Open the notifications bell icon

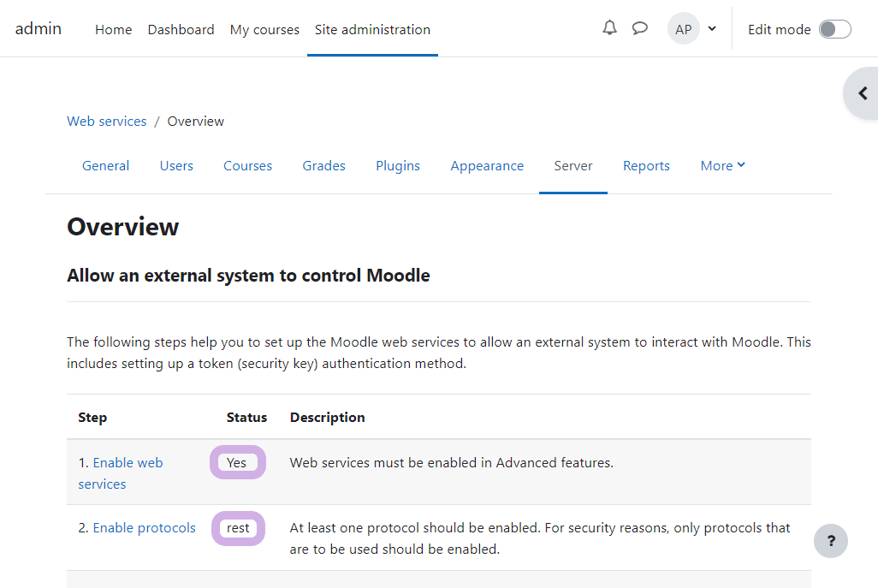coord(609,28)
